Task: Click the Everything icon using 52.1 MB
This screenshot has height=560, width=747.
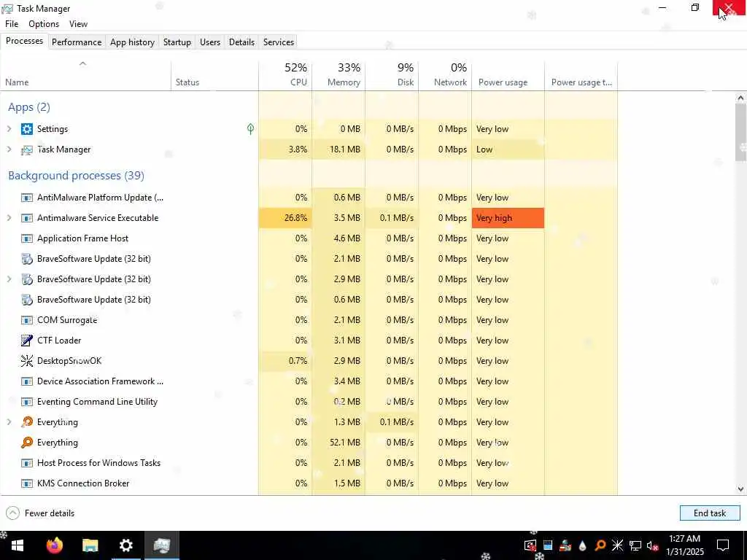Action: [x=27, y=443]
